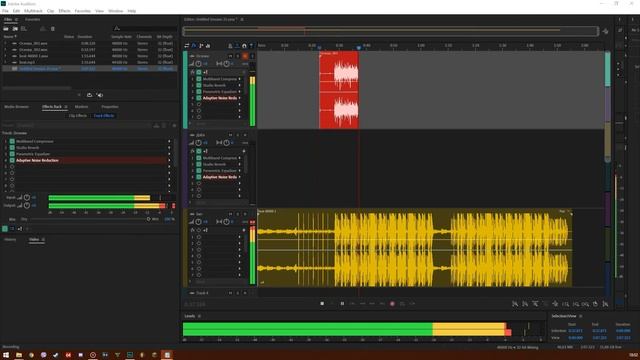Switch to the Markers tab
This screenshot has height=360, width=640.
tap(81, 107)
